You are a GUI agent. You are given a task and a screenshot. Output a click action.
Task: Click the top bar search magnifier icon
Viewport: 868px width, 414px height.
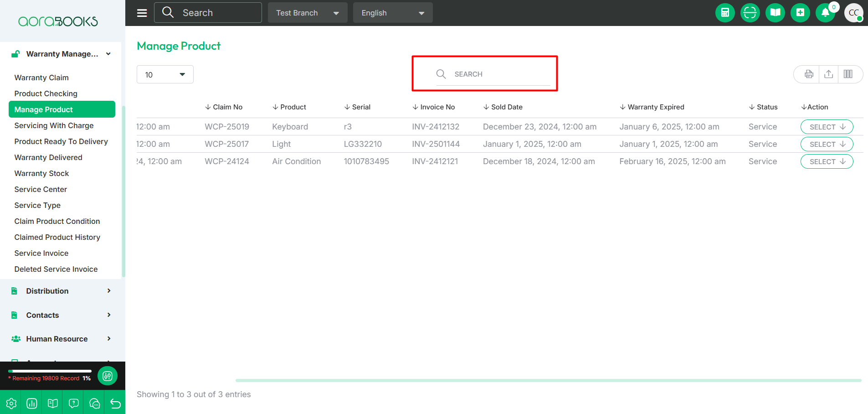click(x=168, y=12)
